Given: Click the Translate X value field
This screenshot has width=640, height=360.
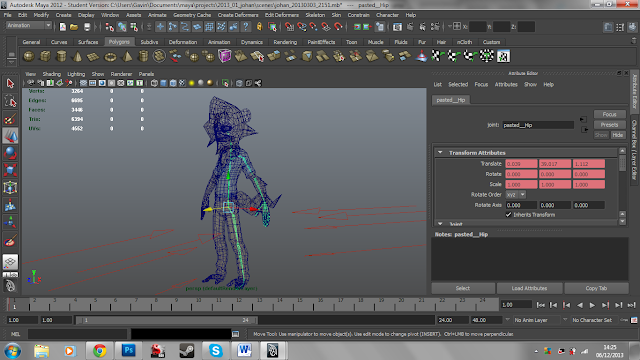Looking at the screenshot, I should [521, 164].
